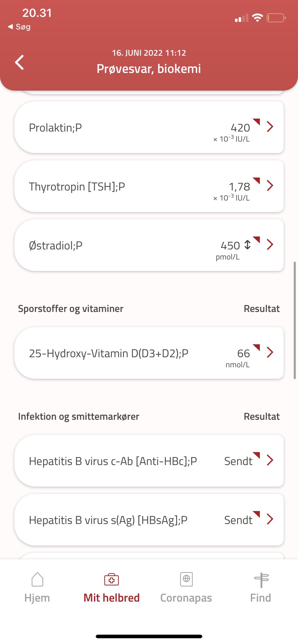Open the Thyrotropin [TSH];P result row

tap(108, 187)
